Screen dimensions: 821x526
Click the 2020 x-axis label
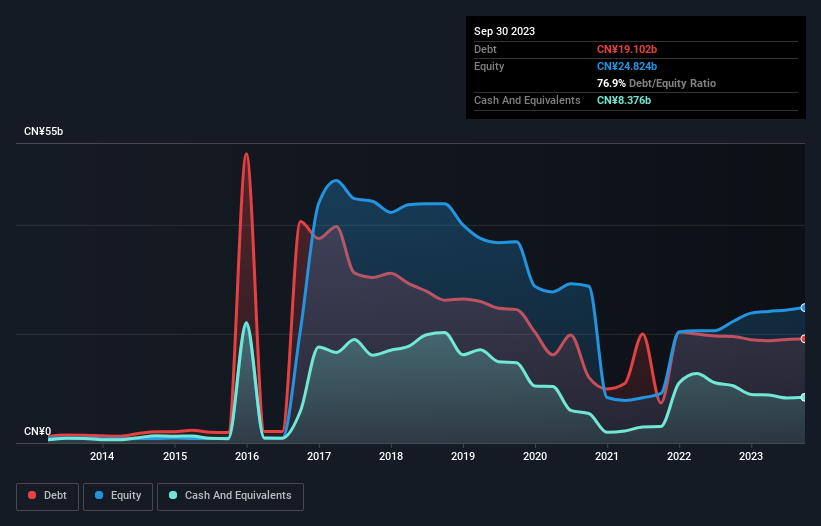click(535, 456)
